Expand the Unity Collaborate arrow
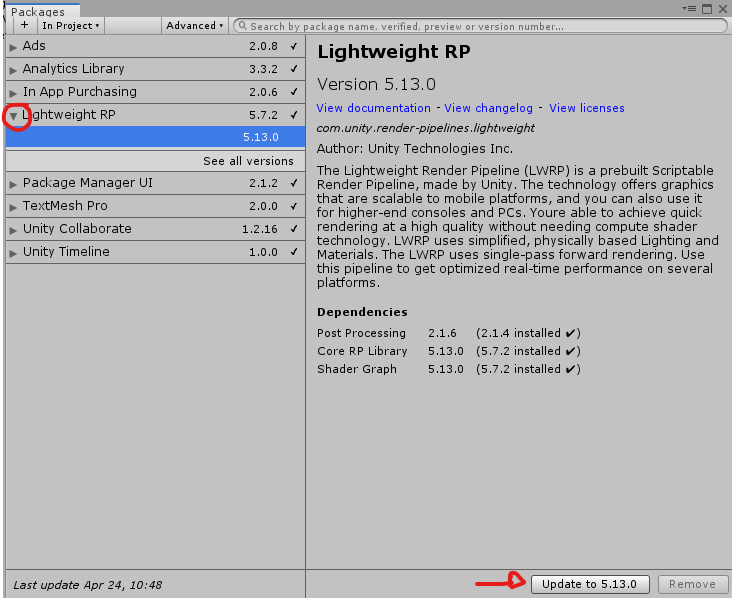Image resolution: width=732 pixels, height=598 pixels. pyautogui.click(x=13, y=230)
